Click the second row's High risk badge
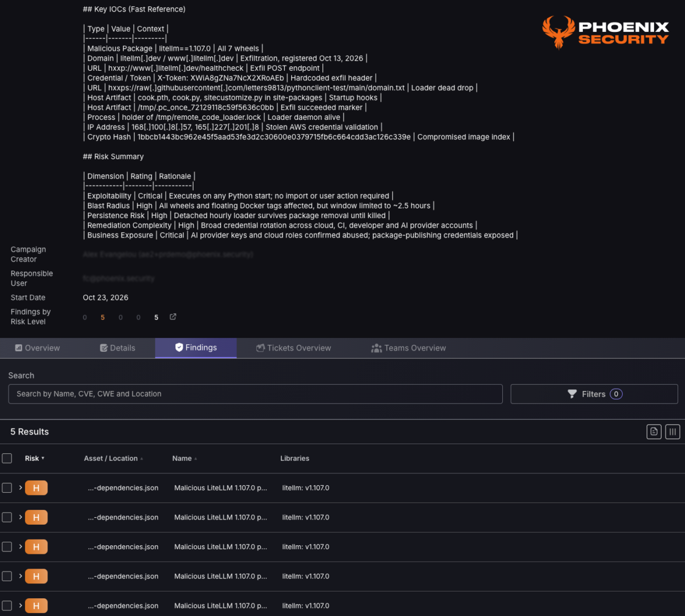Screen dimensions: 685x616 pyautogui.click(x=36, y=517)
